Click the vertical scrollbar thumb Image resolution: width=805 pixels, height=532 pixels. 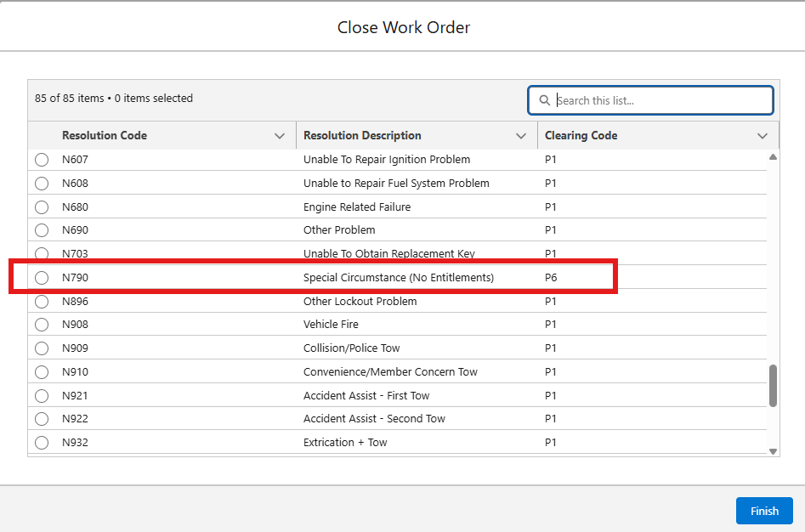[773, 386]
